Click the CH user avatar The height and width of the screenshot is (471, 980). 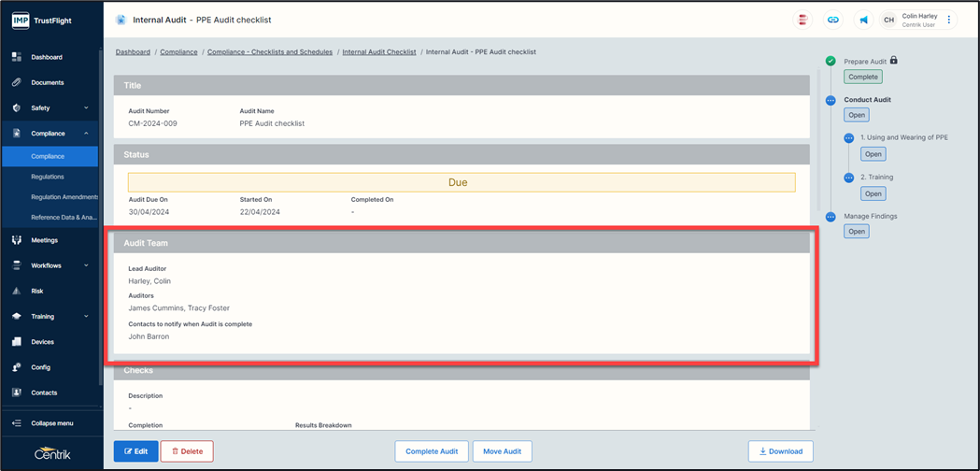pos(889,20)
